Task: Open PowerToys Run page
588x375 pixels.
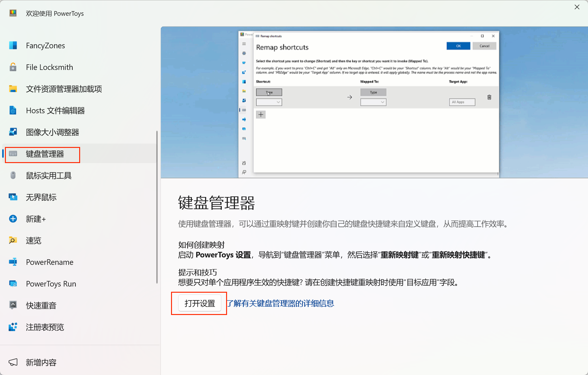Action: pos(80,284)
